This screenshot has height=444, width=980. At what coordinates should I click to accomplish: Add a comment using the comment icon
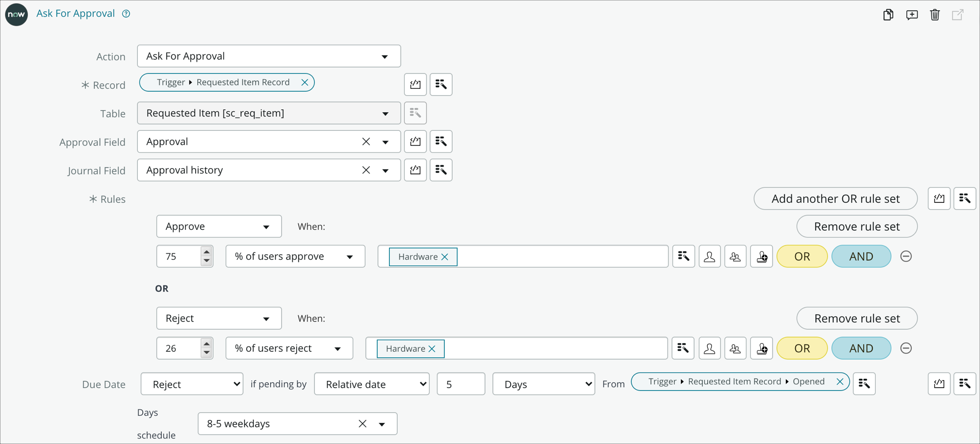[911, 15]
